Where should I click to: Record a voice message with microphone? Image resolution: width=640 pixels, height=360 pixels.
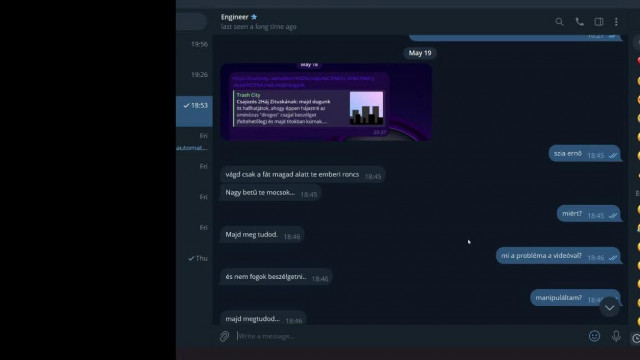[x=616, y=336]
